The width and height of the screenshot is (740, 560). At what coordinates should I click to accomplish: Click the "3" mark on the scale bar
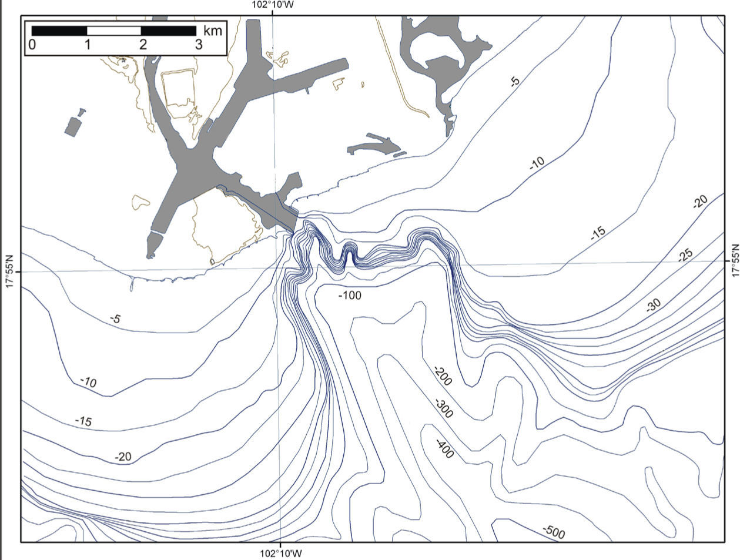coord(198,45)
